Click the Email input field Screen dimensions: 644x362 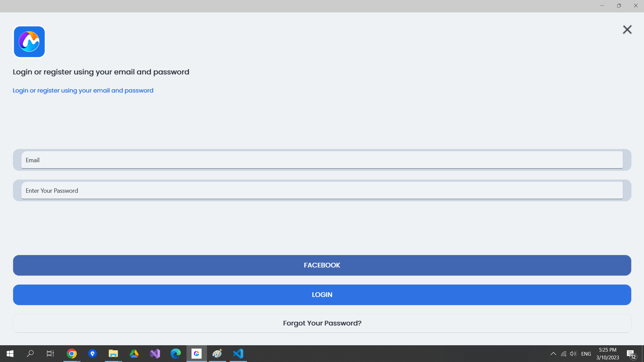click(x=322, y=160)
